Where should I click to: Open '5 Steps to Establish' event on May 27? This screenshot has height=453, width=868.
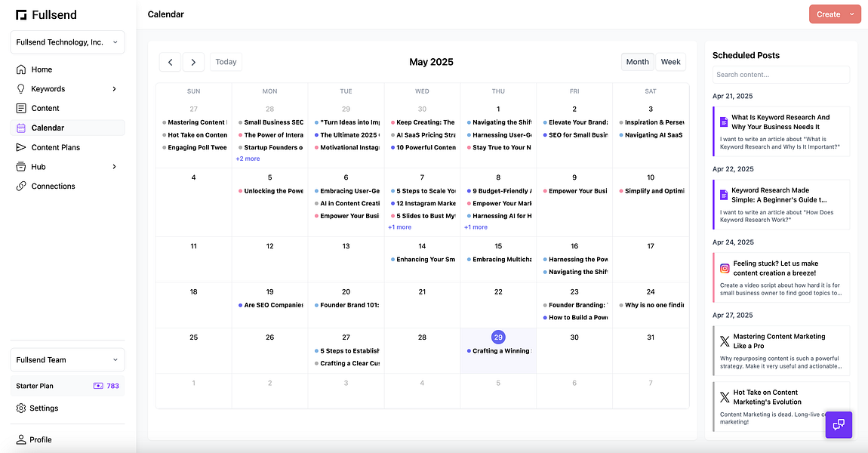[346, 351]
